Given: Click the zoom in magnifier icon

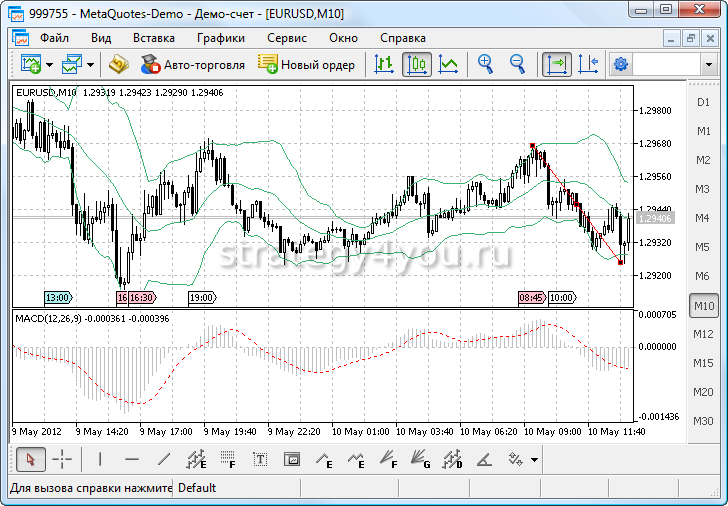Looking at the screenshot, I should pyautogui.click(x=486, y=64).
